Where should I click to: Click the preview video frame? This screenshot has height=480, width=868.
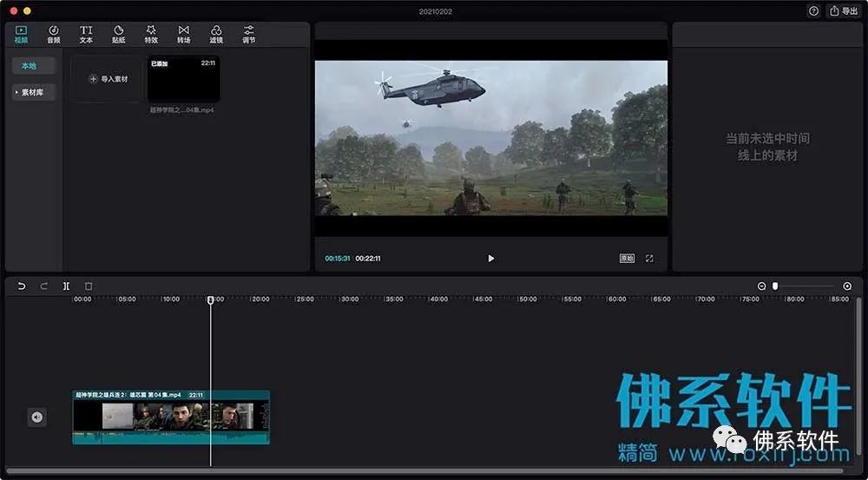click(491, 138)
